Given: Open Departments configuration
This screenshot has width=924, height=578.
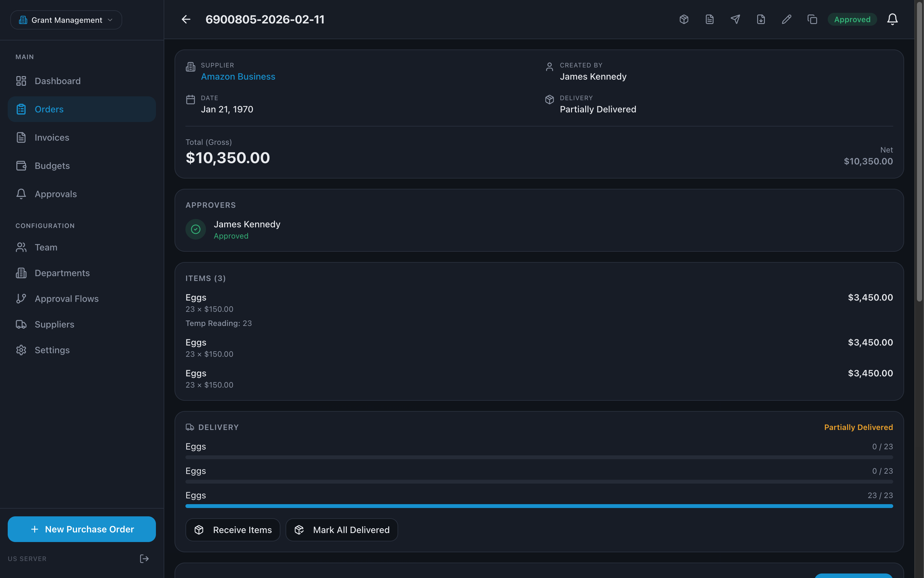Looking at the screenshot, I should point(82,273).
